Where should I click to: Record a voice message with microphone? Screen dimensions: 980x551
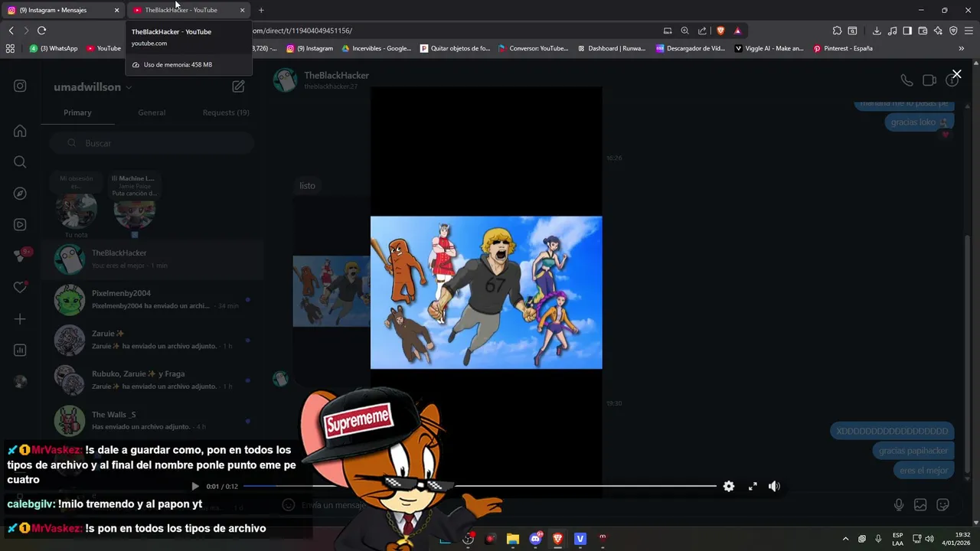pyautogui.click(x=899, y=505)
